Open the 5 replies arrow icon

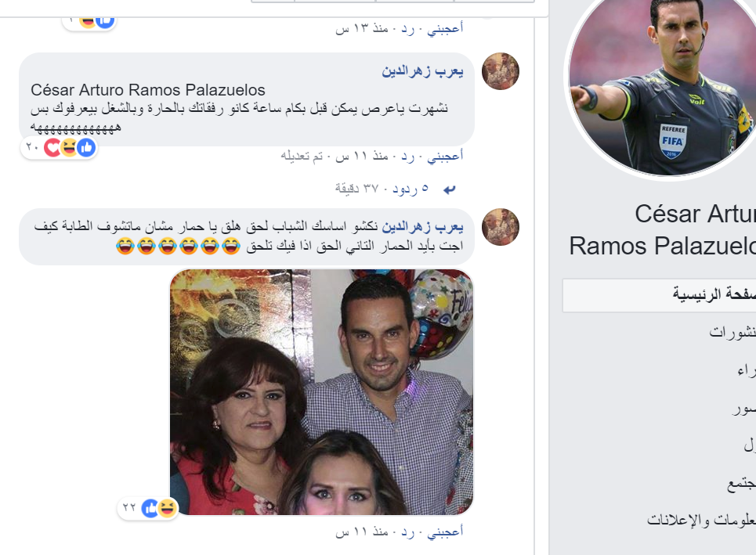[450, 189]
